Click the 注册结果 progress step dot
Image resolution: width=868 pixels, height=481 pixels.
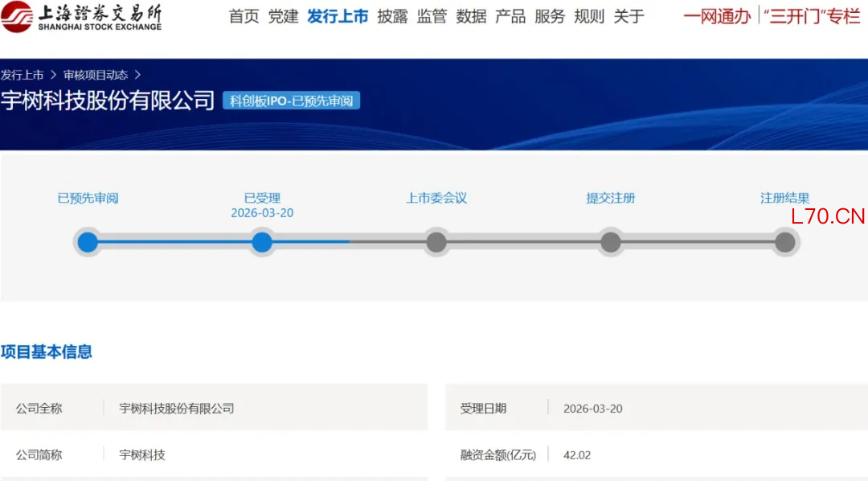[x=784, y=242]
